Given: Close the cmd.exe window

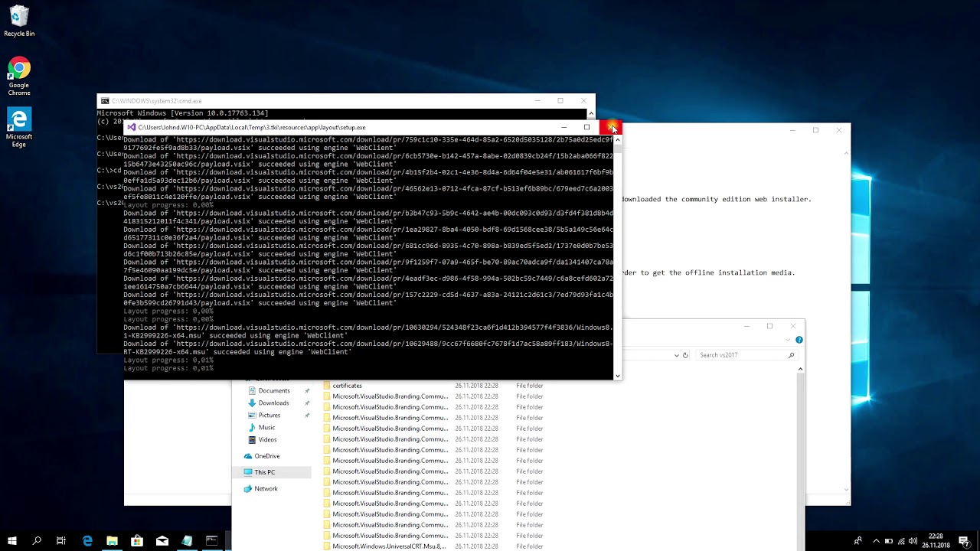Looking at the screenshot, I should [x=583, y=101].
